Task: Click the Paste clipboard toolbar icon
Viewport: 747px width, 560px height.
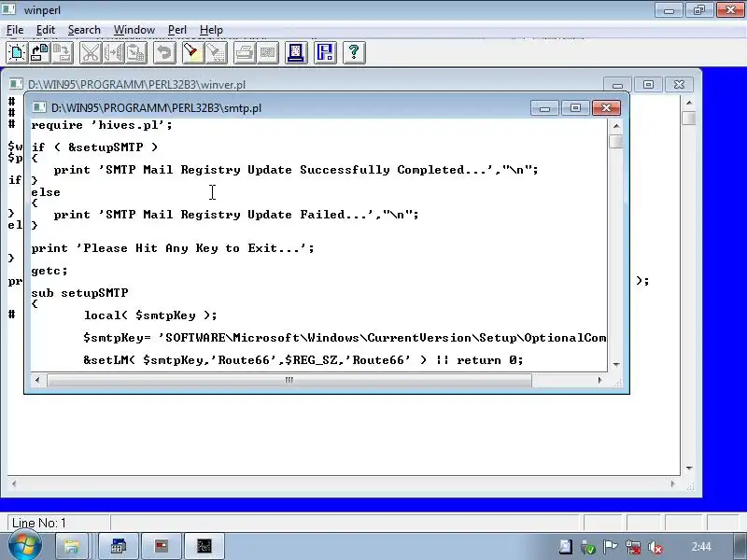Action: (135, 52)
